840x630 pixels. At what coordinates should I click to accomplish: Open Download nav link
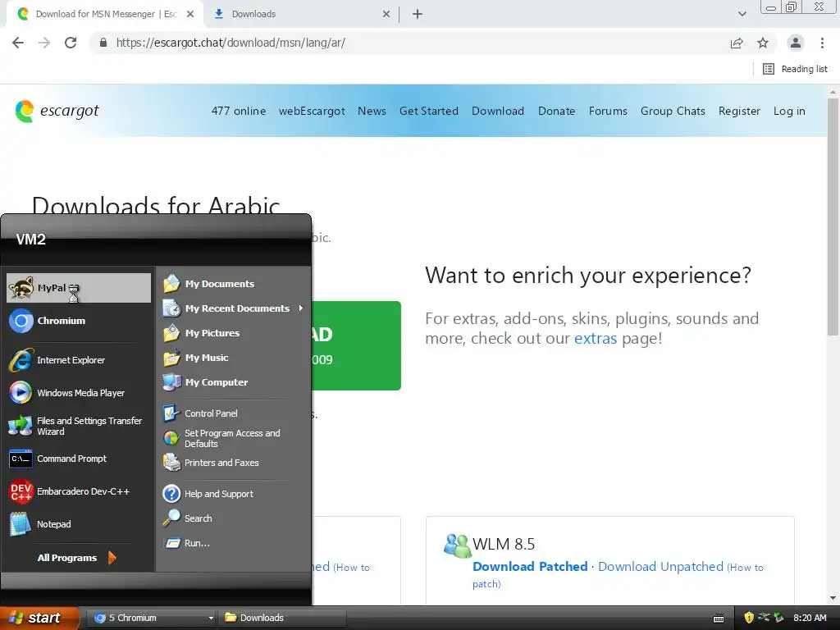point(498,111)
